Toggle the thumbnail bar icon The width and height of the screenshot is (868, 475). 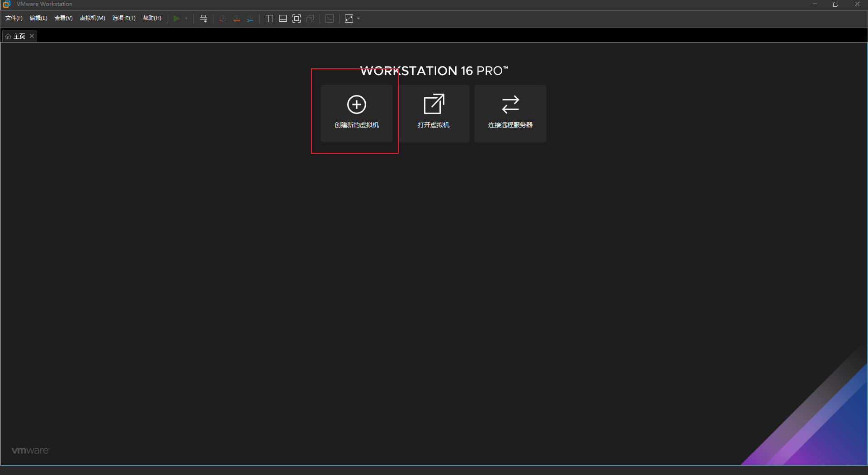click(283, 19)
